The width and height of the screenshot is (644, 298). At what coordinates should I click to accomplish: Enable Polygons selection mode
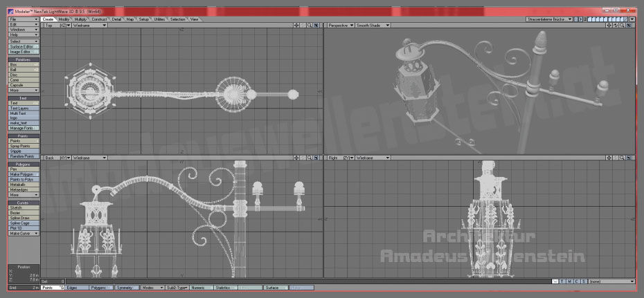(101, 288)
